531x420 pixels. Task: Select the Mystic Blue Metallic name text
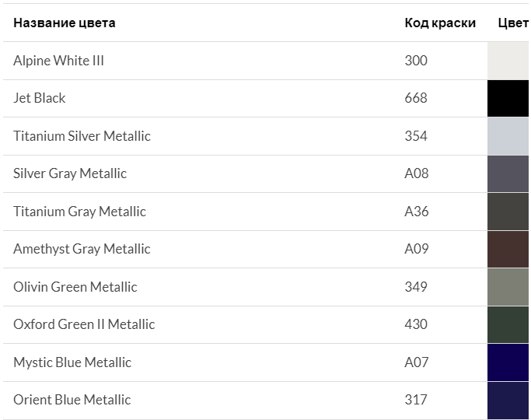click(72, 362)
